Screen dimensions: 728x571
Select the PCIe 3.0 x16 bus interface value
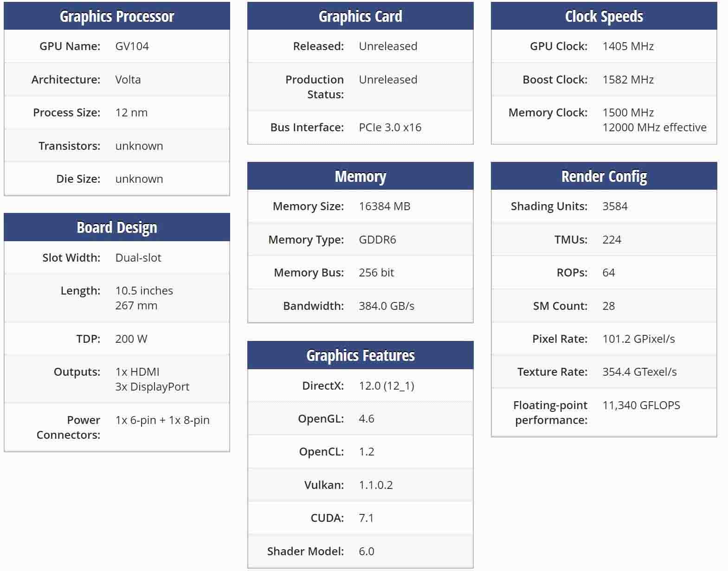tap(390, 128)
